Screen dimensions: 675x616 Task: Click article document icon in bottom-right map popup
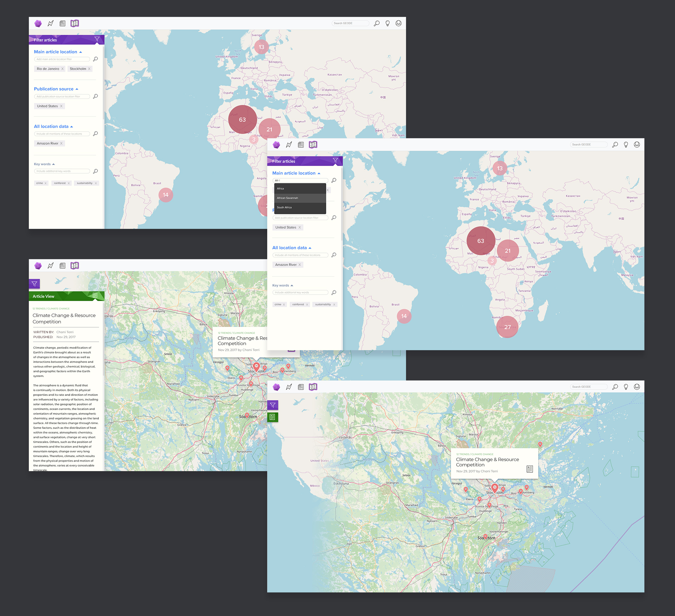pyautogui.click(x=530, y=469)
